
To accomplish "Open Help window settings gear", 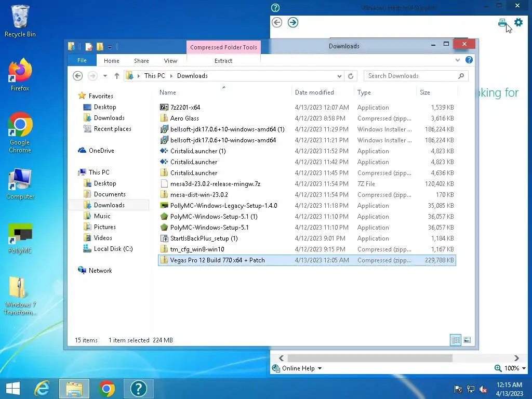I will 518,22.
